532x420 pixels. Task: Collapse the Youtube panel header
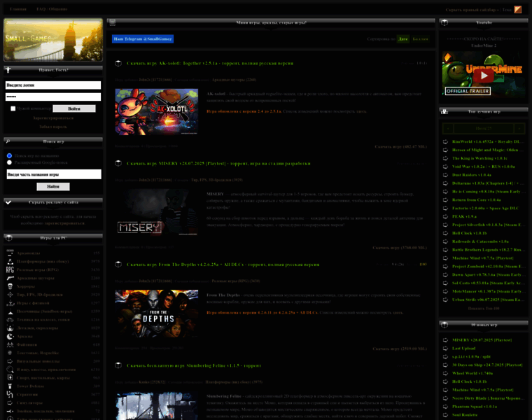tap(484, 22)
